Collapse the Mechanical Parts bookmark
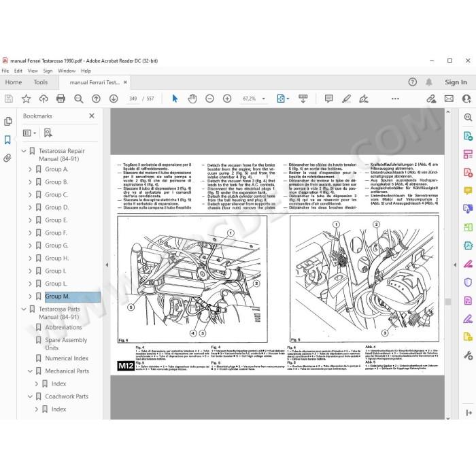Image resolution: width=476 pixels, height=476 pixels. [30, 371]
